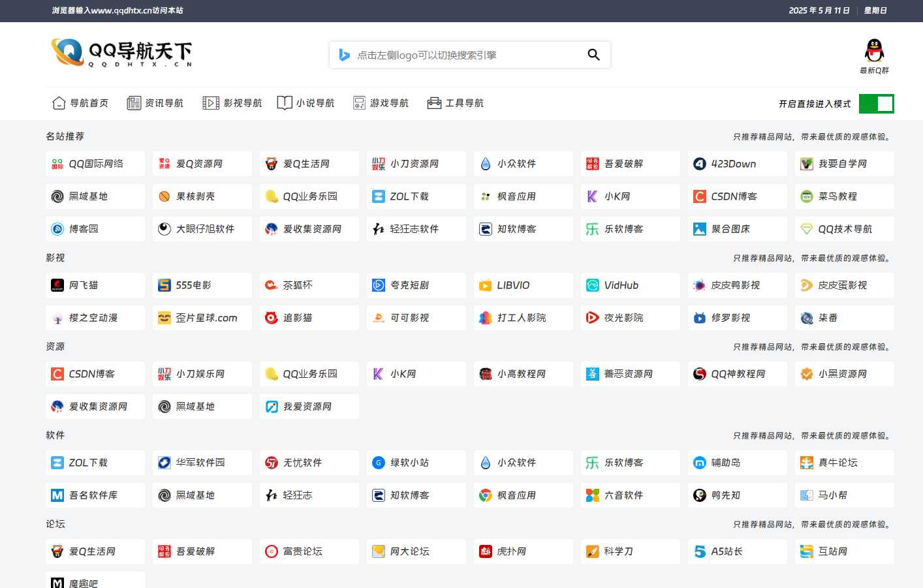The height and width of the screenshot is (588, 923).
Task: Click the 吾名软件库 M icon
Action: pyautogui.click(x=57, y=495)
